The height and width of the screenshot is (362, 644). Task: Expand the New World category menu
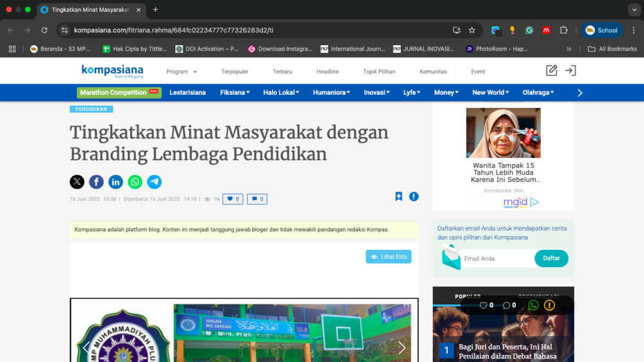click(490, 92)
